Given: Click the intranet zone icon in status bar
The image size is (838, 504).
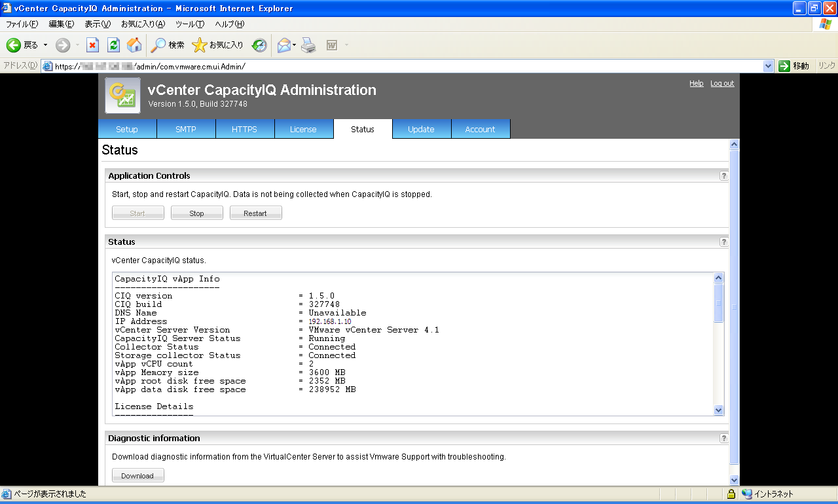Looking at the screenshot, I should point(747,494).
